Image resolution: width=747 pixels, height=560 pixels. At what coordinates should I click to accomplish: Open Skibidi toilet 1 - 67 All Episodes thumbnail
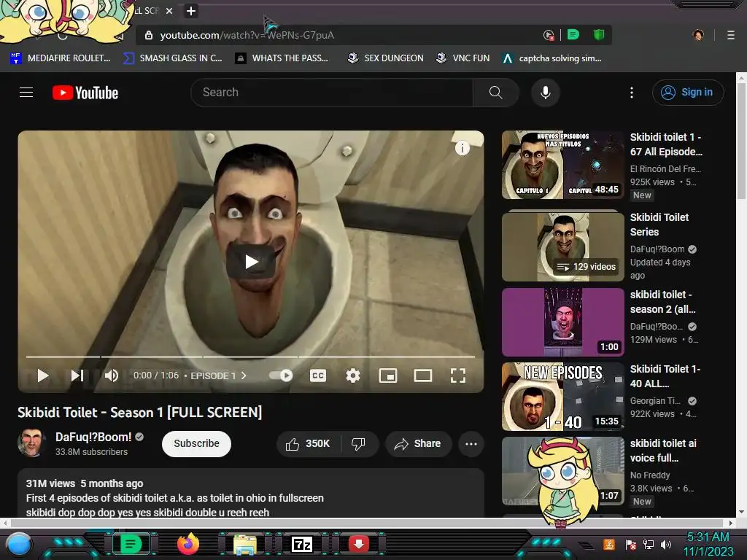click(x=562, y=165)
